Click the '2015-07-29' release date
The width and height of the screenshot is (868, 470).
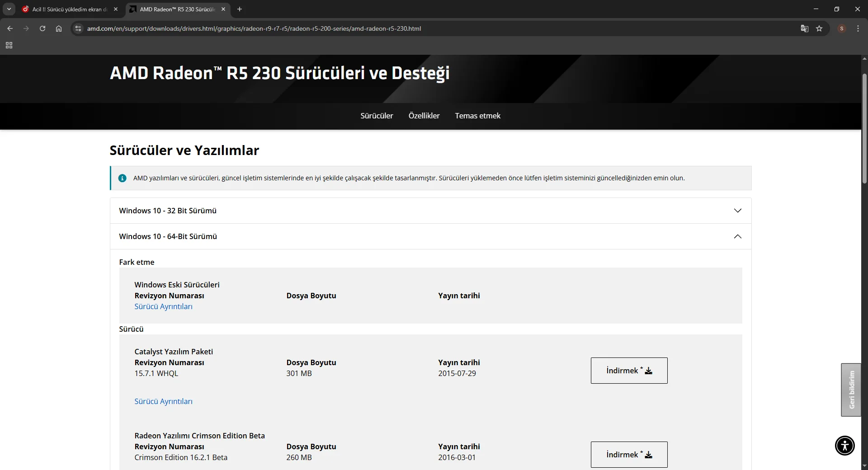pos(457,373)
